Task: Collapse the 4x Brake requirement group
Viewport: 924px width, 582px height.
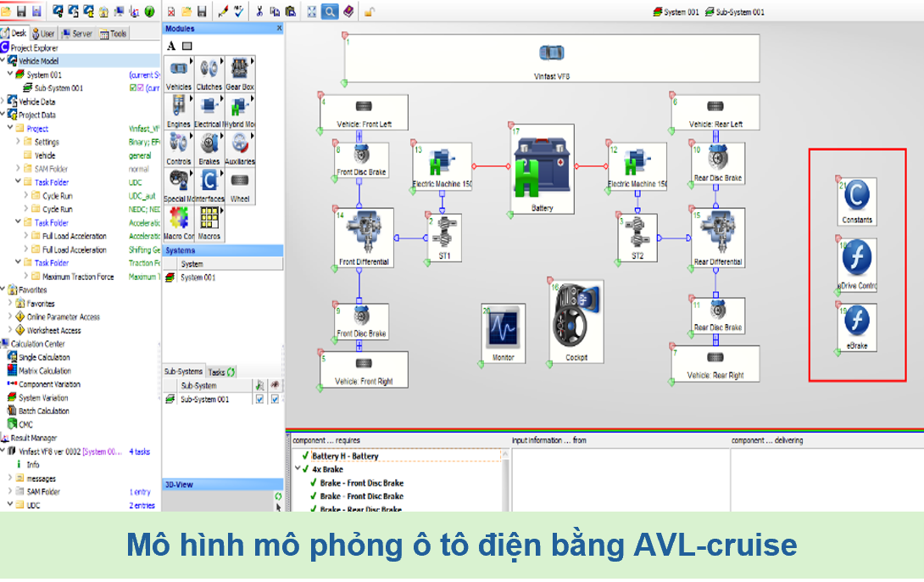Action: pyautogui.click(x=298, y=469)
